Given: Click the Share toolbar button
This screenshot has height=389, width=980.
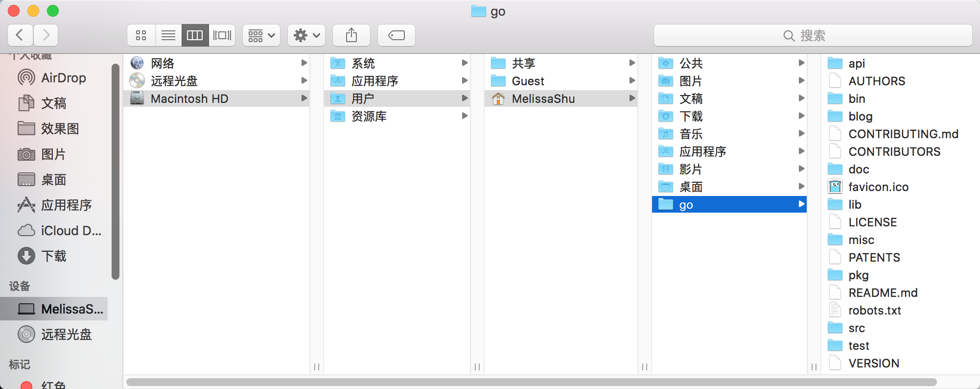Looking at the screenshot, I should [351, 35].
